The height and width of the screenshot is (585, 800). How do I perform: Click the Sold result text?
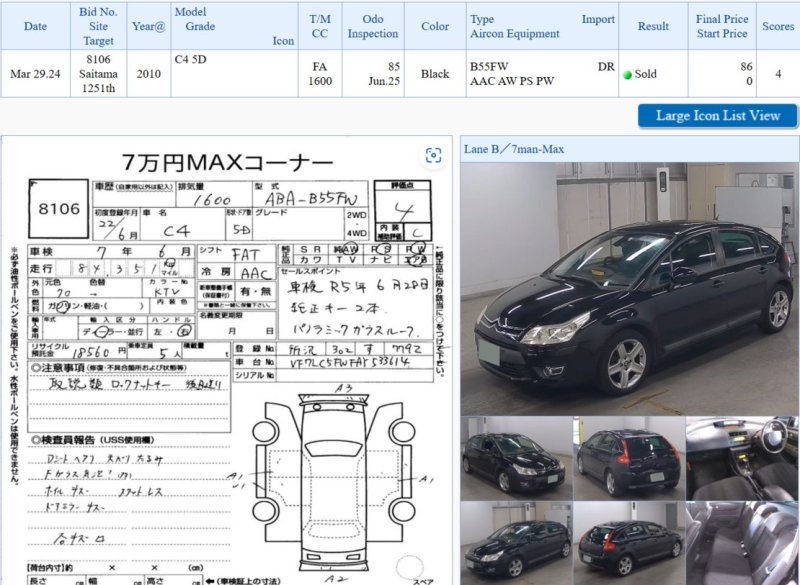[x=645, y=74]
